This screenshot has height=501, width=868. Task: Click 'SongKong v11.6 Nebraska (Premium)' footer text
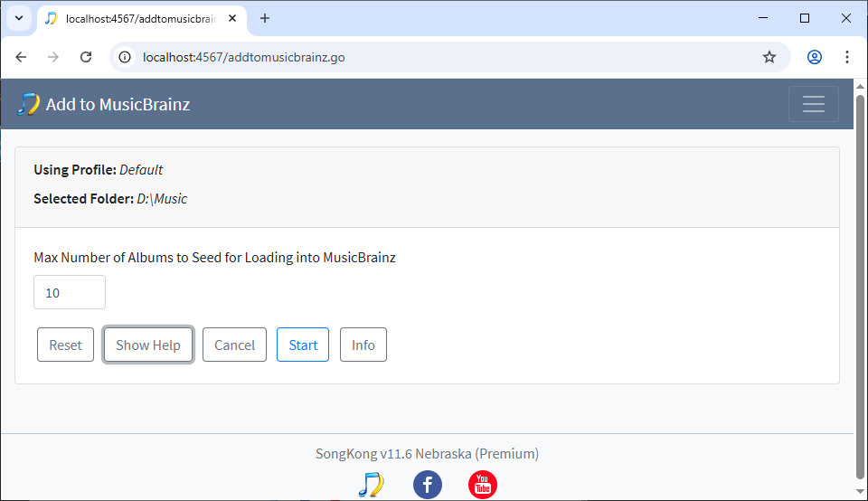click(427, 453)
